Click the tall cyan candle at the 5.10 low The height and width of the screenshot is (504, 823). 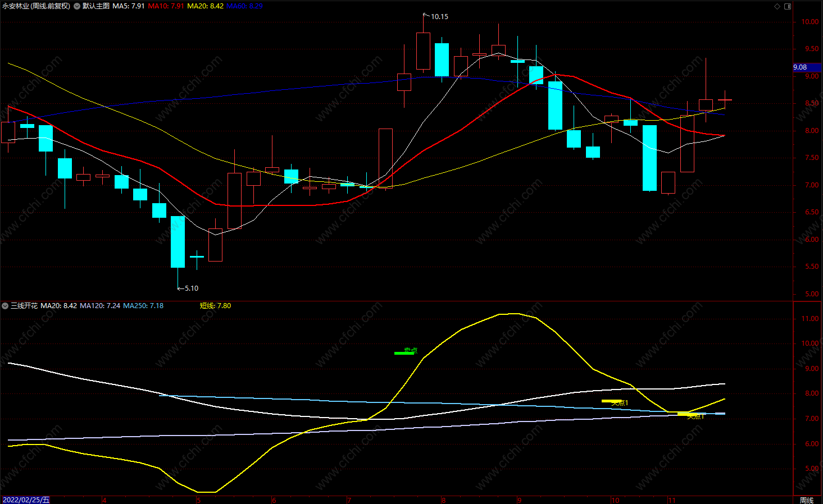(178, 242)
